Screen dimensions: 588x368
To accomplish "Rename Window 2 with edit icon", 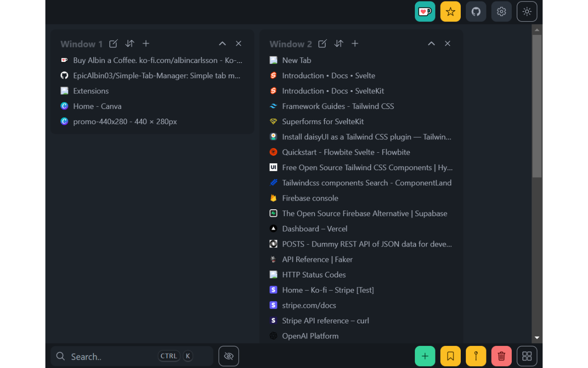I will tap(322, 44).
